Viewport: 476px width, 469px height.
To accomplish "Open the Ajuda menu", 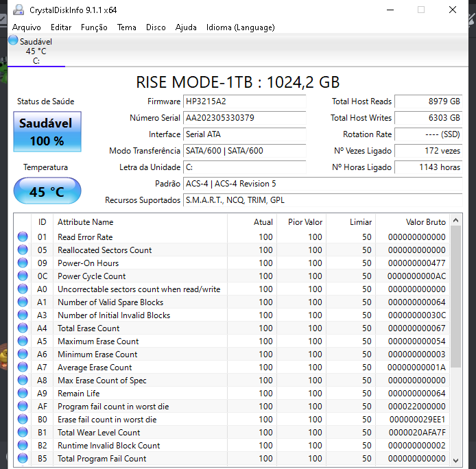I will [x=186, y=27].
